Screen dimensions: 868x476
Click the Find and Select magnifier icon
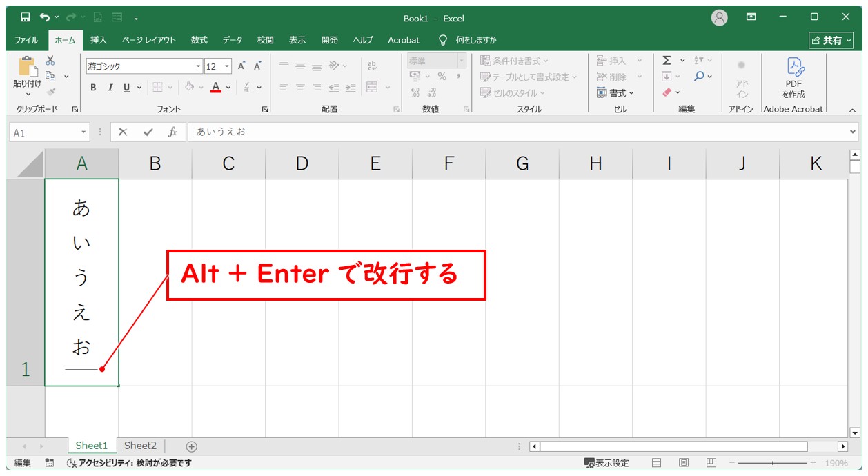point(699,76)
